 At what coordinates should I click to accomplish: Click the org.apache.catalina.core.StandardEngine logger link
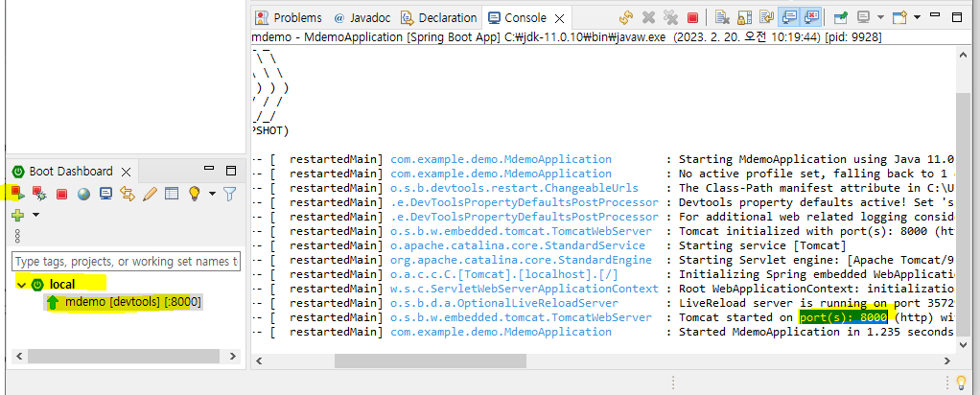tap(521, 260)
